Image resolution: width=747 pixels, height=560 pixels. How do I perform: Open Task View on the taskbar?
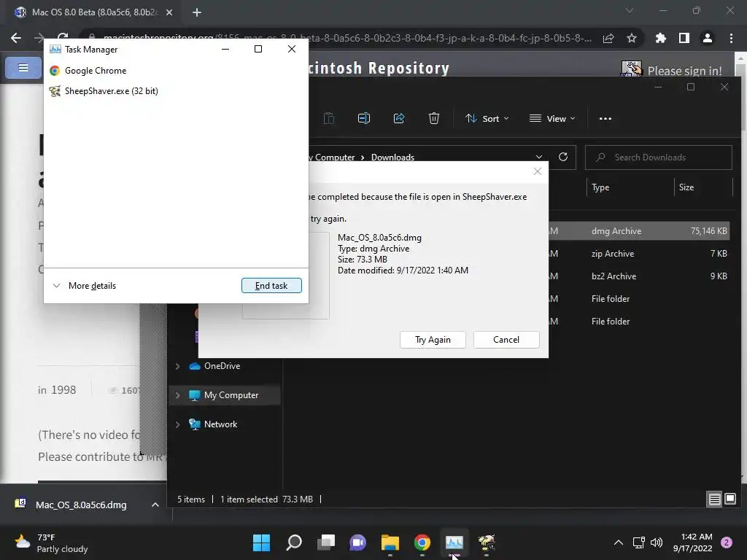point(326,542)
